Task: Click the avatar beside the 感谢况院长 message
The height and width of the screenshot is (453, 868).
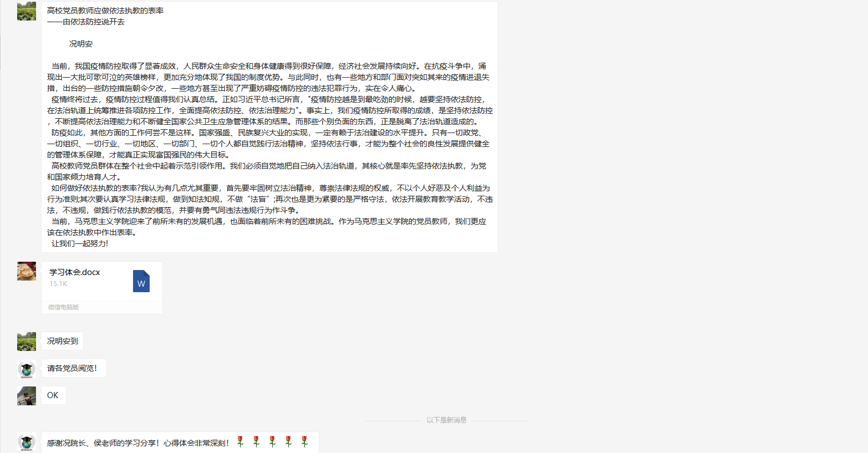Action: pyautogui.click(x=27, y=442)
